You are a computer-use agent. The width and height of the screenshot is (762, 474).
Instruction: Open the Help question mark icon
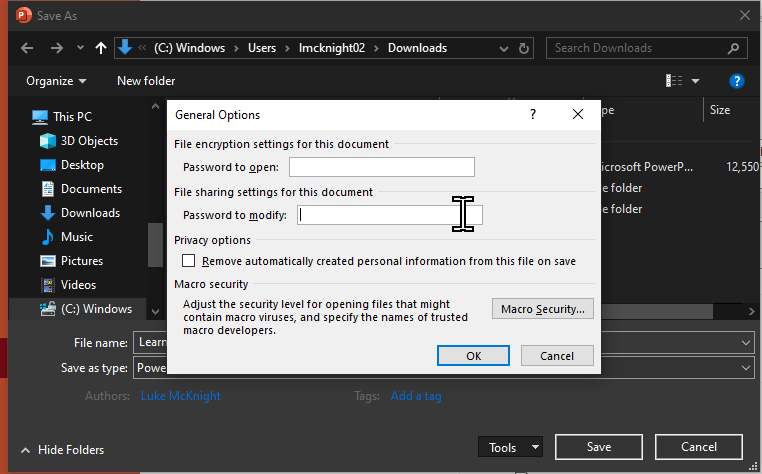[x=736, y=81]
